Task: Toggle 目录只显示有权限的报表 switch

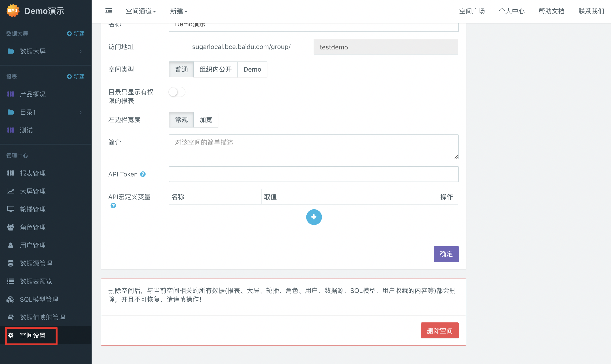Action: tap(177, 92)
